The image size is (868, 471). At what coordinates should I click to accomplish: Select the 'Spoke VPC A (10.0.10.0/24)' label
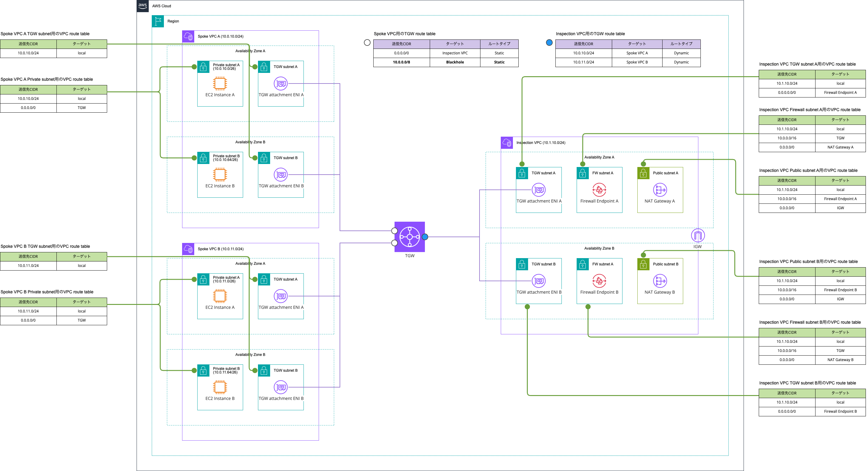click(x=220, y=36)
